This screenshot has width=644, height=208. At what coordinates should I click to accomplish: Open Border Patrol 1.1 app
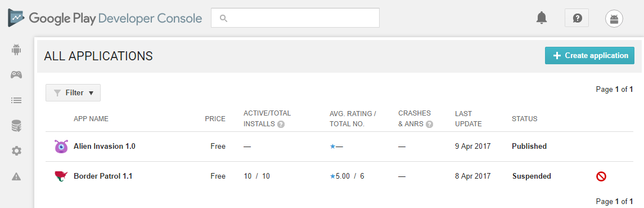(x=103, y=176)
